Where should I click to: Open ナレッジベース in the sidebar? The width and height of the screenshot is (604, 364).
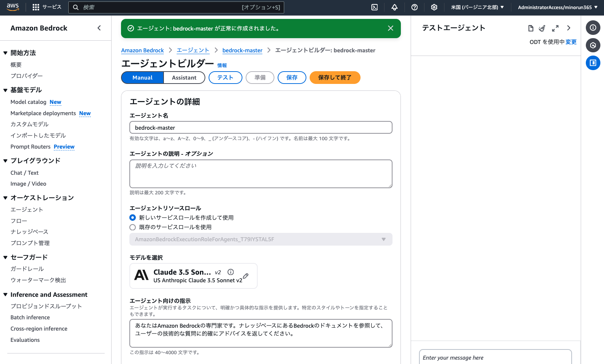[29, 232]
